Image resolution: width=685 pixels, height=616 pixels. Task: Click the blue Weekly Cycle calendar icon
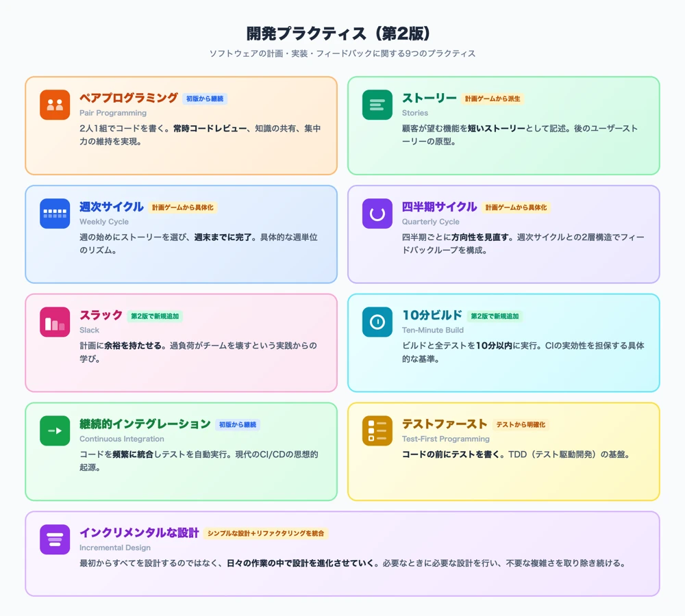[55, 214]
